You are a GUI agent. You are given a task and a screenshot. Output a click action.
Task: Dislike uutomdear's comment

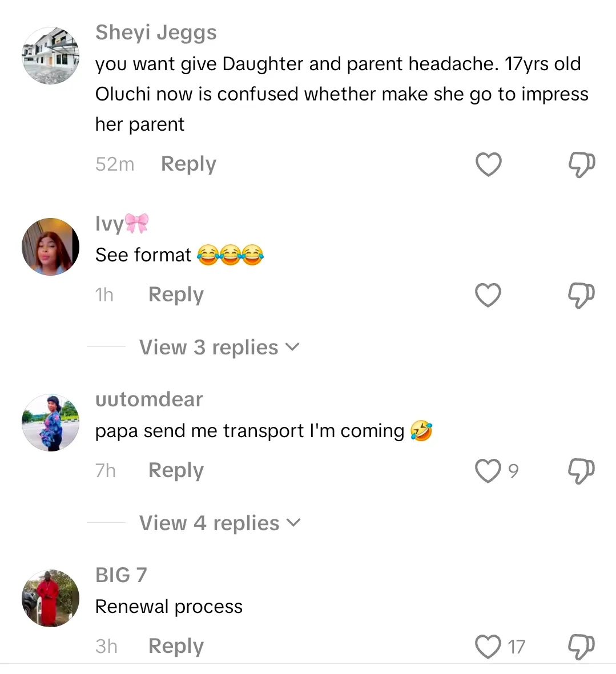(581, 471)
